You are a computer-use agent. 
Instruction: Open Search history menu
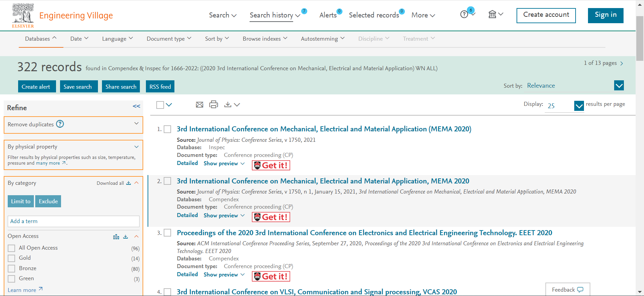(x=275, y=15)
